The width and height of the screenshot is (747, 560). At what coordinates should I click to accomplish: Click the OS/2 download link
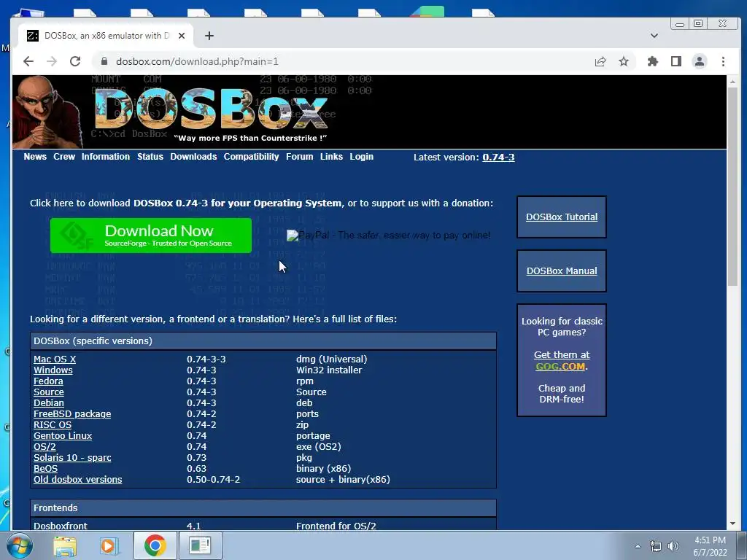pyautogui.click(x=44, y=447)
